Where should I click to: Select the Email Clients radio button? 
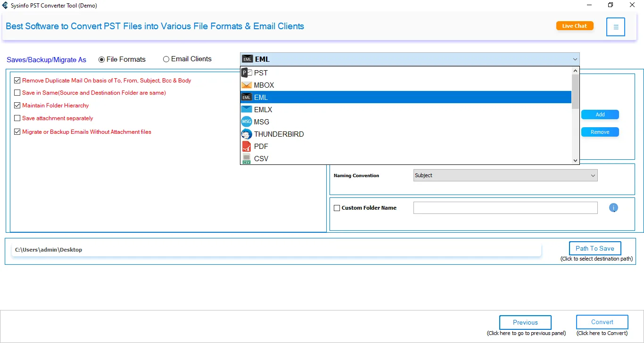point(166,59)
